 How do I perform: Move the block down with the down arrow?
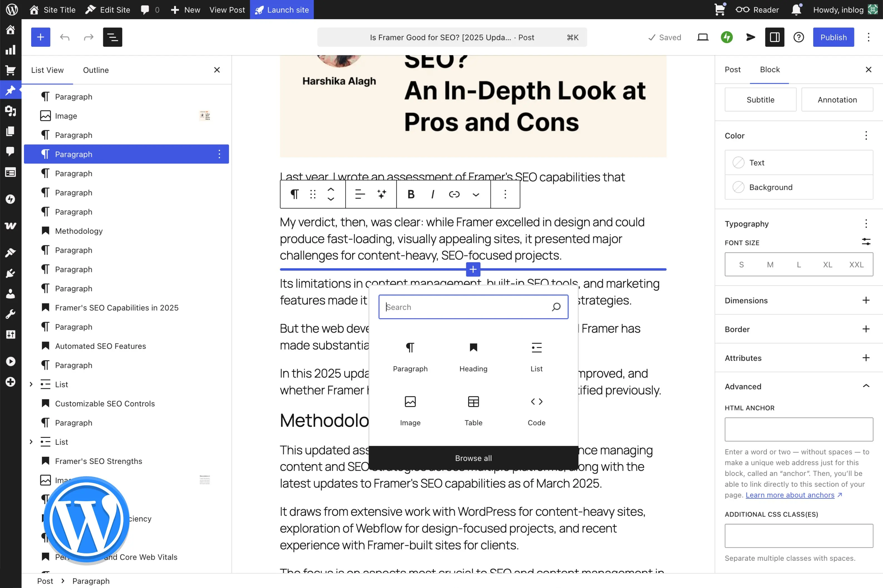(x=331, y=199)
